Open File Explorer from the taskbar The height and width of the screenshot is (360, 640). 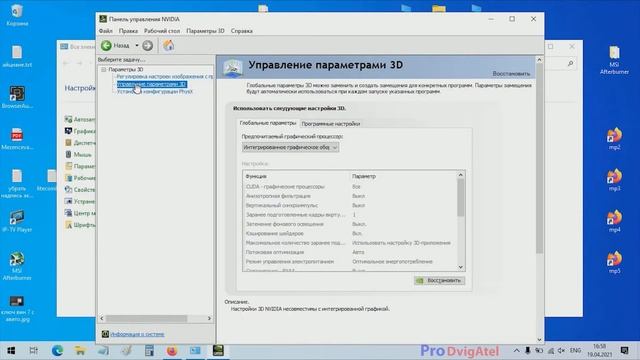pos(80,351)
